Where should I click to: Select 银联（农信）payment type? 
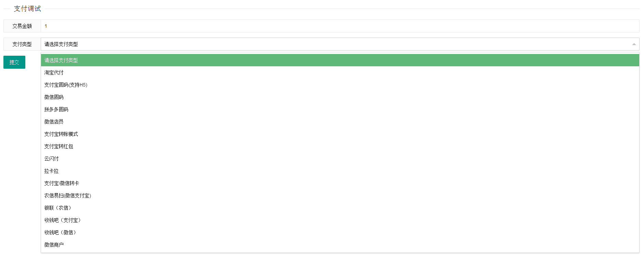click(x=58, y=208)
